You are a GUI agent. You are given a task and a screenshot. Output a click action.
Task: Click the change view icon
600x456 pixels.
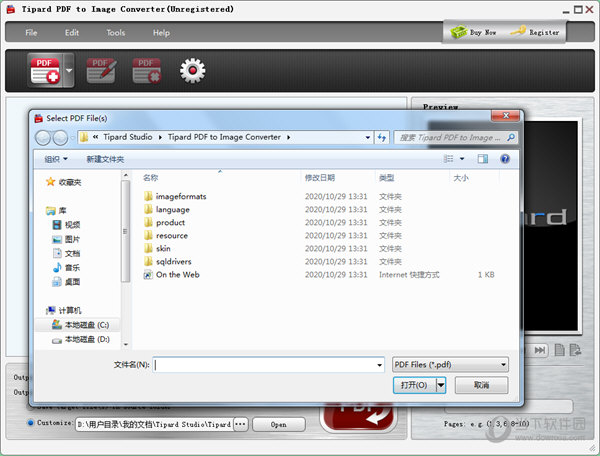coord(448,159)
